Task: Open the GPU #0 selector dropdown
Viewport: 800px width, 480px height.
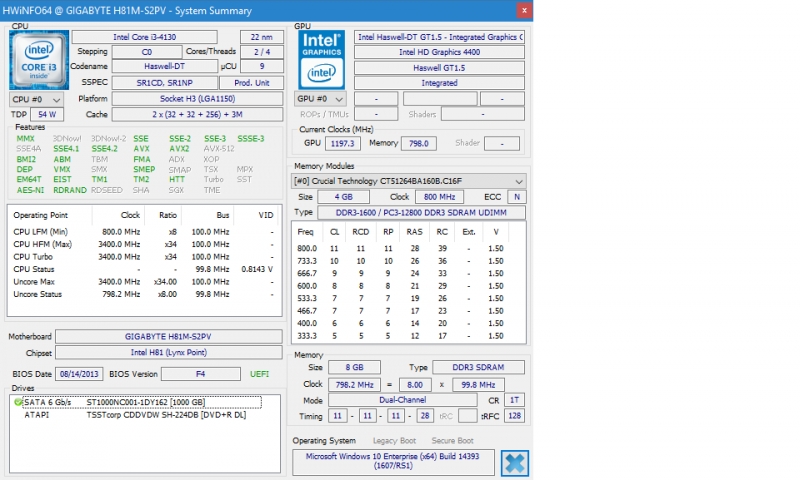Action: [x=321, y=99]
